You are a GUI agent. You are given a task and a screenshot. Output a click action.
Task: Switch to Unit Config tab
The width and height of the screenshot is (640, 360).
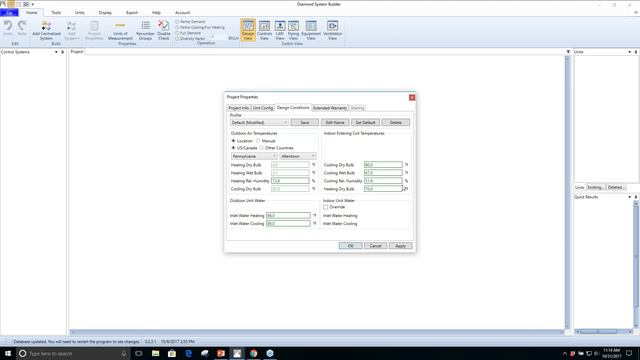pos(262,108)
